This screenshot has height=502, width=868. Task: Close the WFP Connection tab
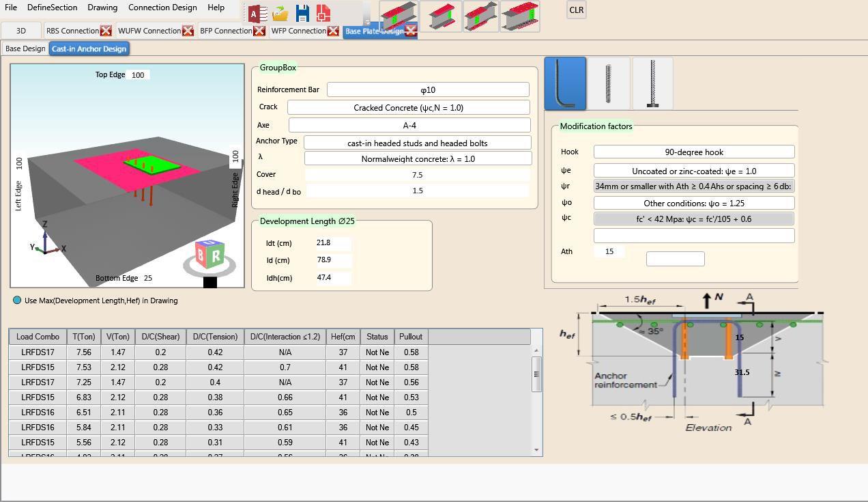[333, 31]
